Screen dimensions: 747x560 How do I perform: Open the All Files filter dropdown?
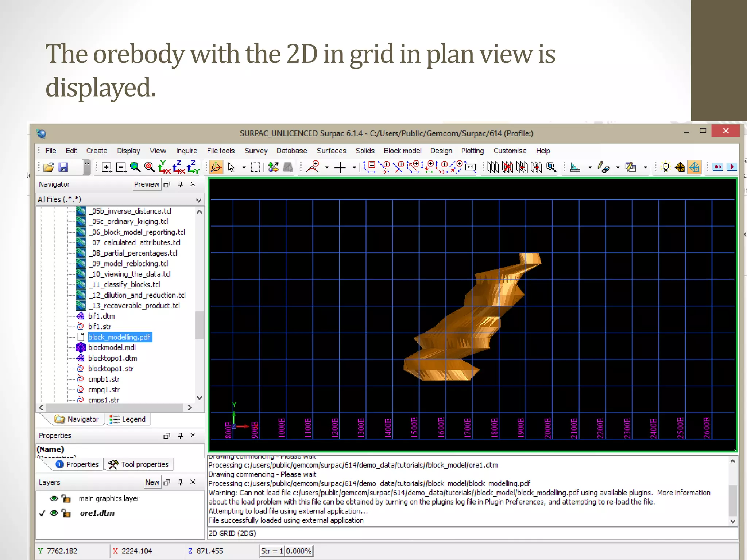point(198,199)
